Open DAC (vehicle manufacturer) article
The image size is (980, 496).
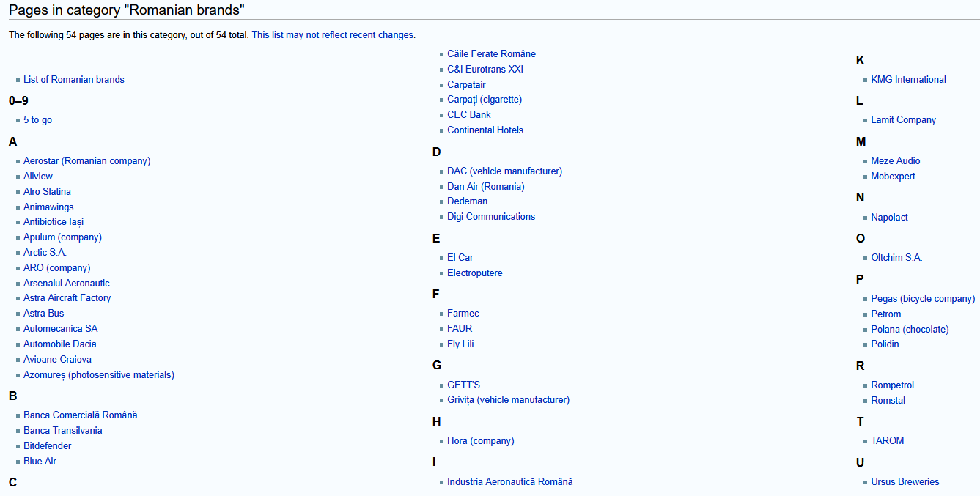[504, 171]
